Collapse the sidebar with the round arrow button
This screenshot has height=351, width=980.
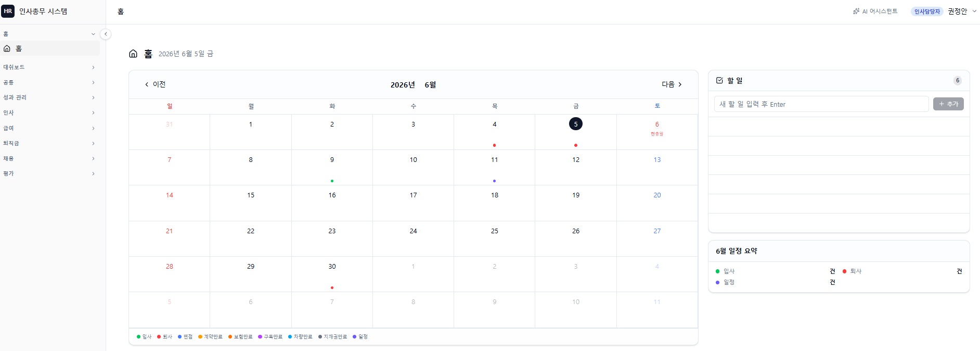(x=106, y=34)
